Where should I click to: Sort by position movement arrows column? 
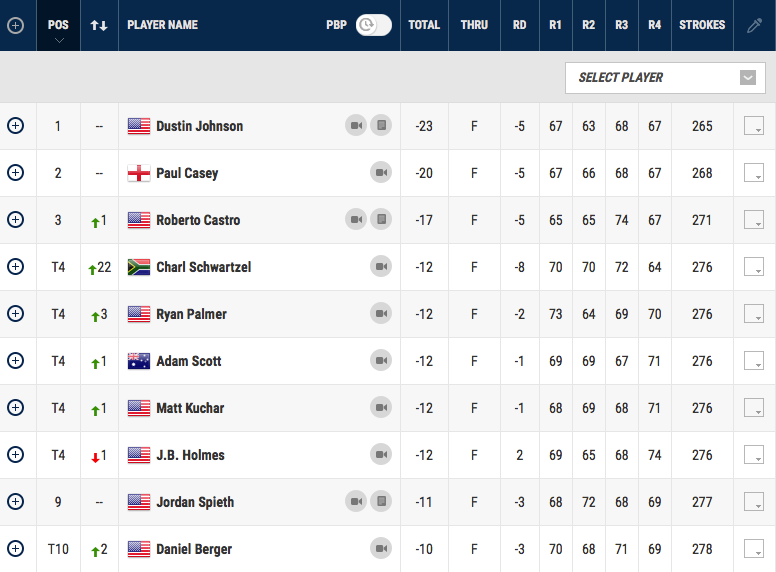coord(99,25)
